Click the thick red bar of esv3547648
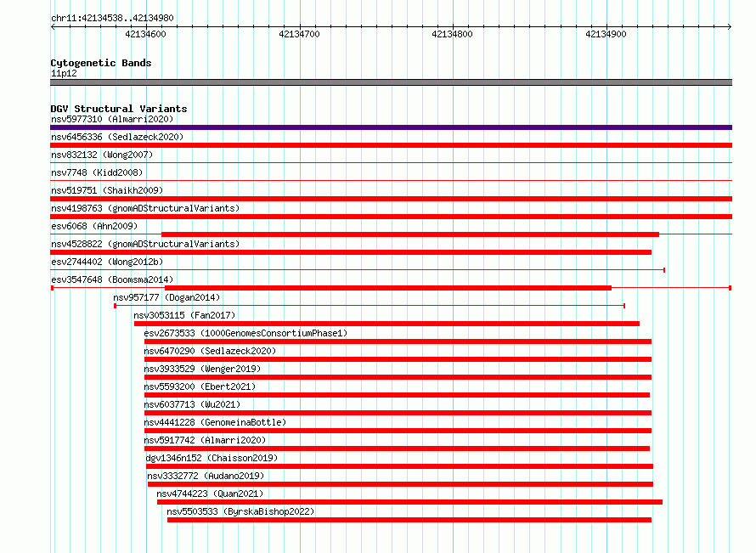The width and height of the screenshot is (756, 553). (388, 288)
